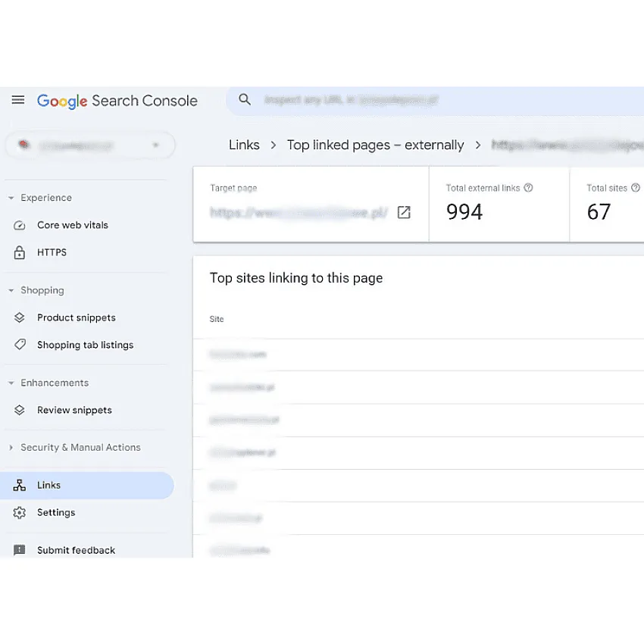Collapse the Experience section

coord(11,198)
